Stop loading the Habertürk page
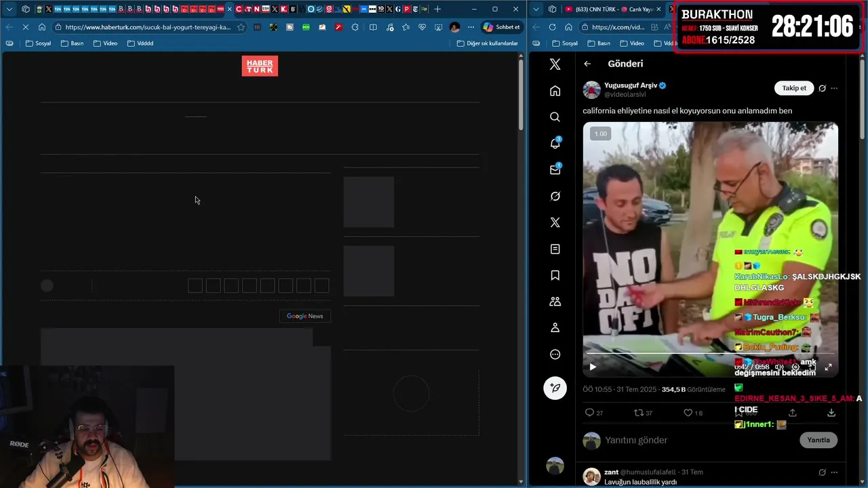Viewport: 868px width, 488px height. 25,27
